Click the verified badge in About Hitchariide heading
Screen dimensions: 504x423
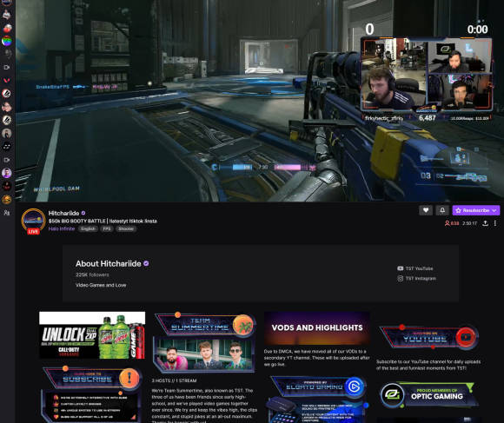[x=146, y=263]
